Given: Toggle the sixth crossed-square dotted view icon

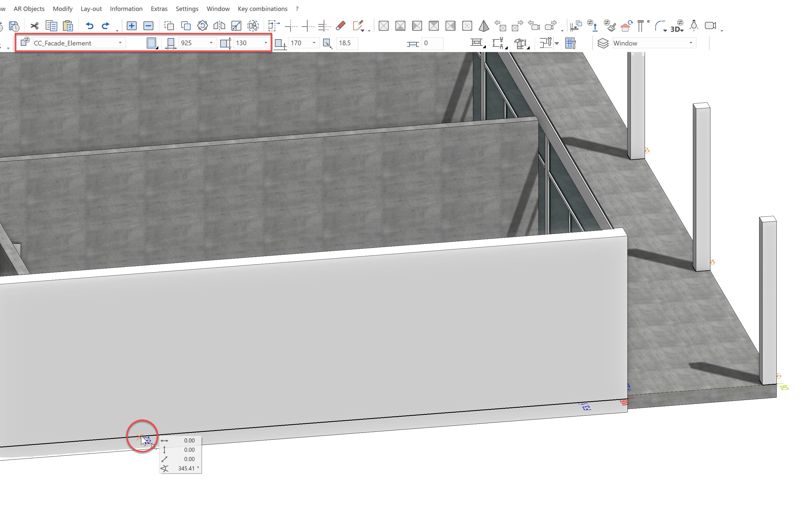Looking at the screenshot, I should [467, 26].
